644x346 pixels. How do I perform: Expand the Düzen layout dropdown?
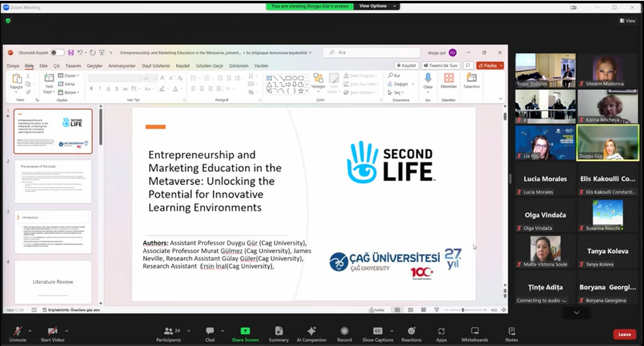coord(69,76)
